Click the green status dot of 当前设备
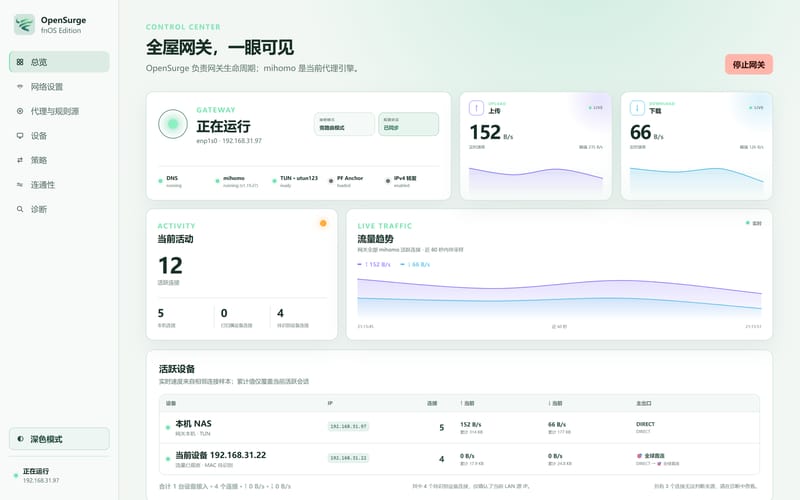The height and width of the screenshot is (500, 800). [x=168, y=459]
